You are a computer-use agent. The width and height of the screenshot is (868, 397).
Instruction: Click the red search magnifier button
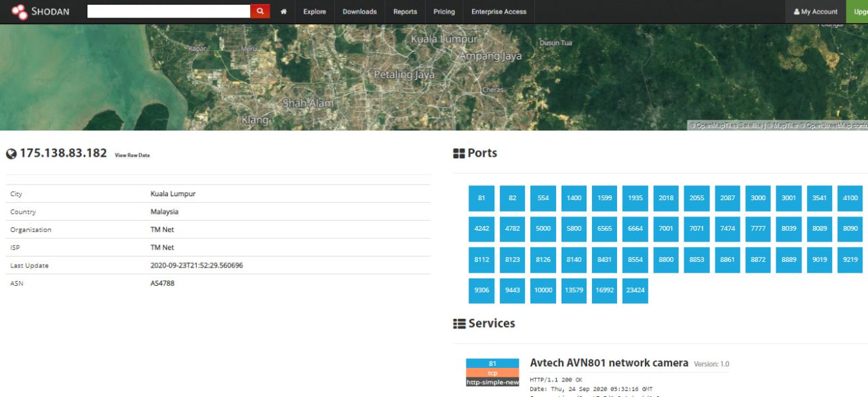click(x=260, y=12)
